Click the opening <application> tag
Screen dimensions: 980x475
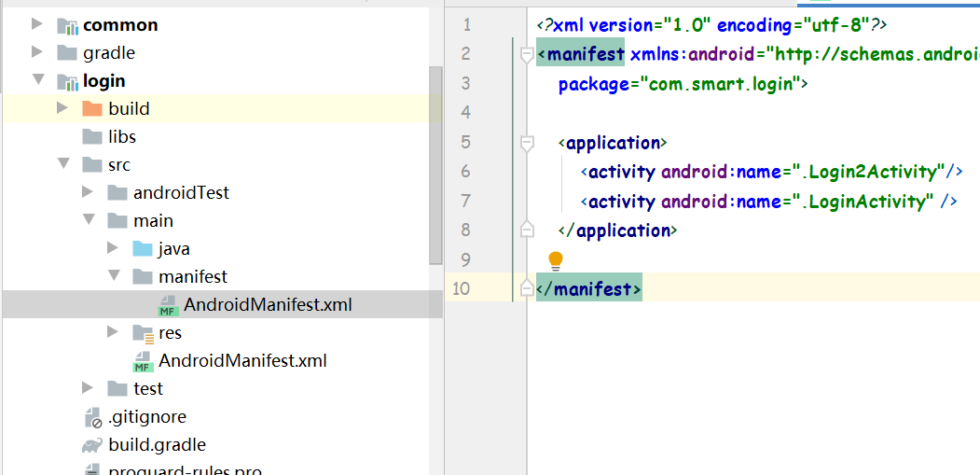coord(613,143)
